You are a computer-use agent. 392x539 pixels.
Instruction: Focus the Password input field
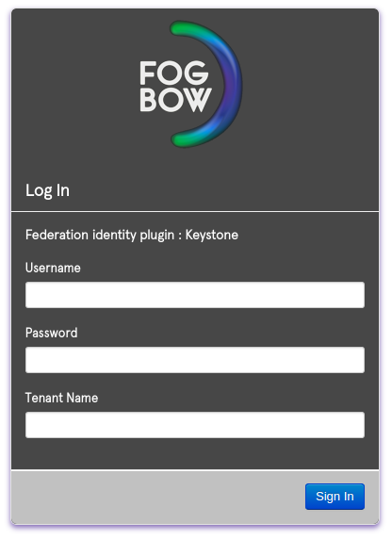[195, 360]
